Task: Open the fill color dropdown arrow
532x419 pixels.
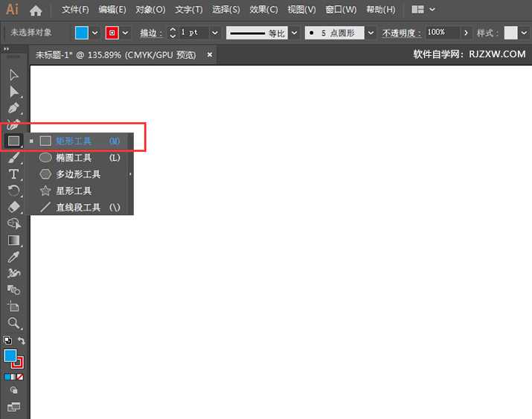Action: (95, 33)
